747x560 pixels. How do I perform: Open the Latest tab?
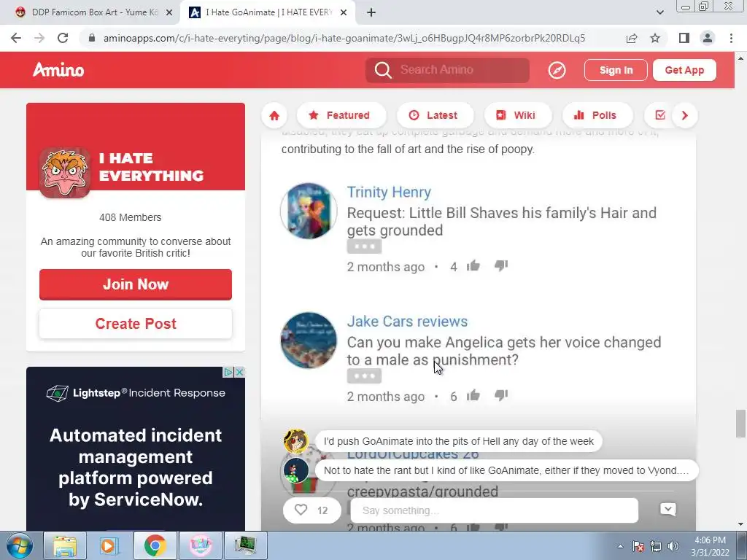pos(435,115)
